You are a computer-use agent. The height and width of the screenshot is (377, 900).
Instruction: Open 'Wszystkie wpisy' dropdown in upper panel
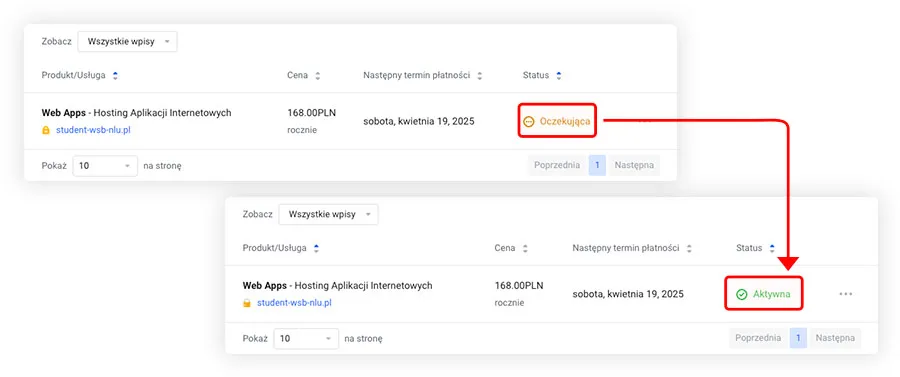click(x=127, y=41)
